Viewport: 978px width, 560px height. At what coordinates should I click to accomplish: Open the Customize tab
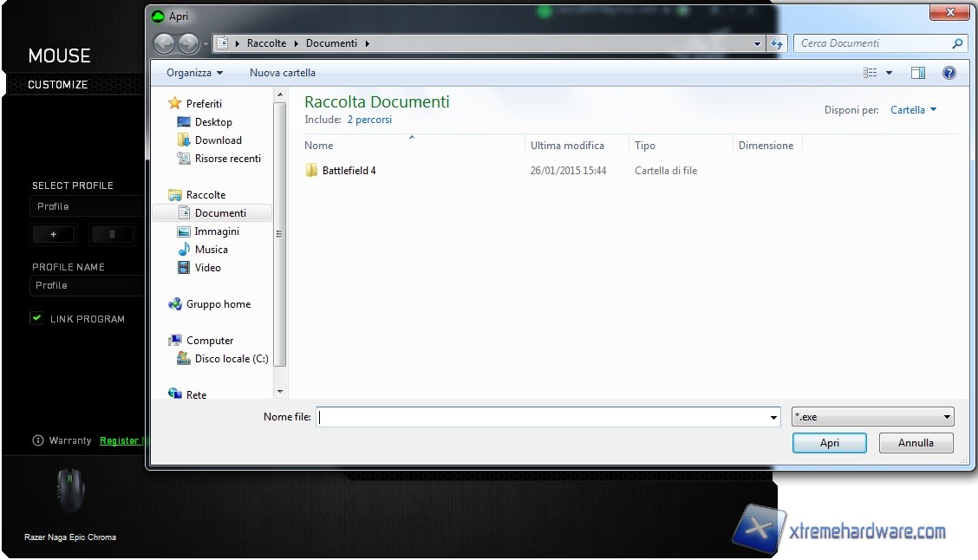(58, 84)
